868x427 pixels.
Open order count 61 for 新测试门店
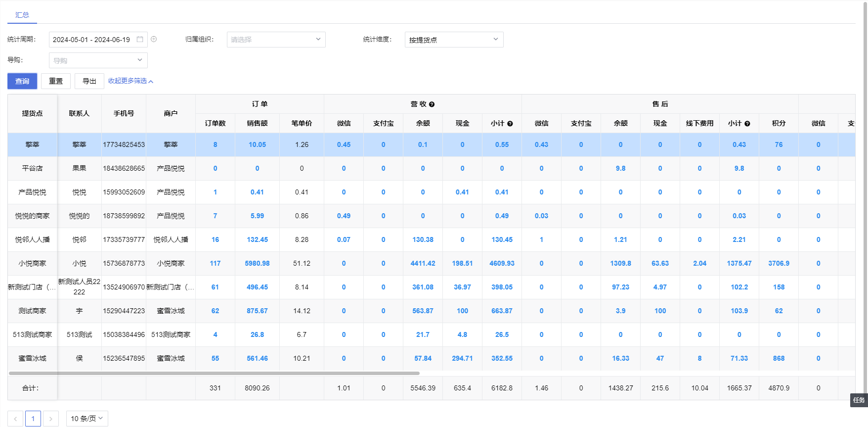(215, 287)
